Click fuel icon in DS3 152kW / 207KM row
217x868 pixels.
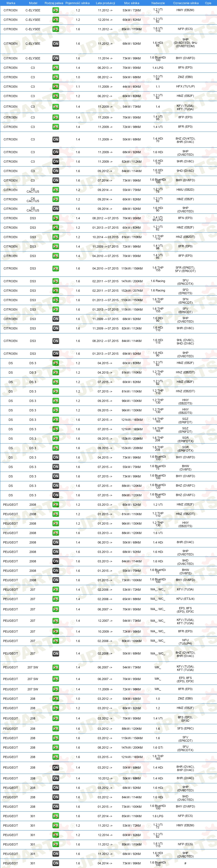pos(55,291)
